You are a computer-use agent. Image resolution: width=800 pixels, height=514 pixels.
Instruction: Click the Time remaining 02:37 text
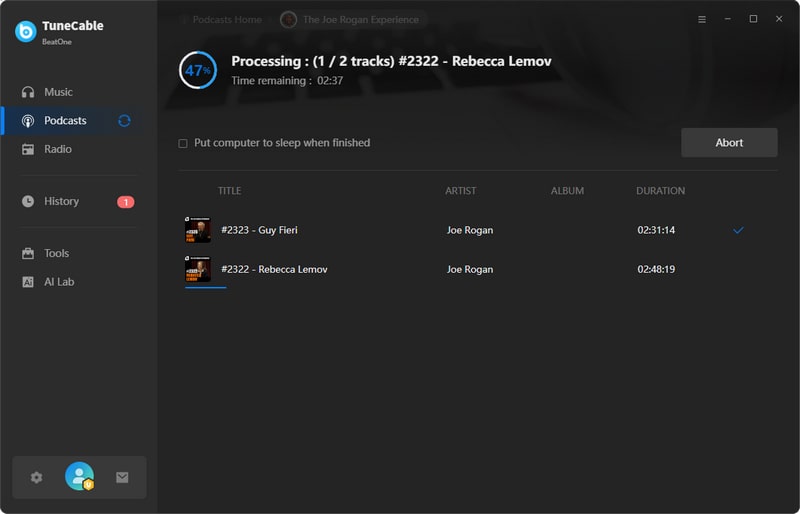pos(287,81)
